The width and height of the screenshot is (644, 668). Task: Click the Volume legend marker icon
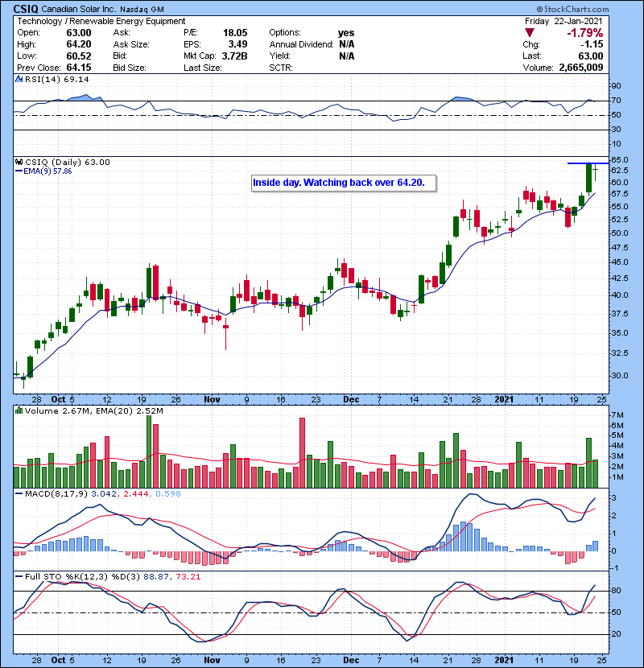pos(19,412)
